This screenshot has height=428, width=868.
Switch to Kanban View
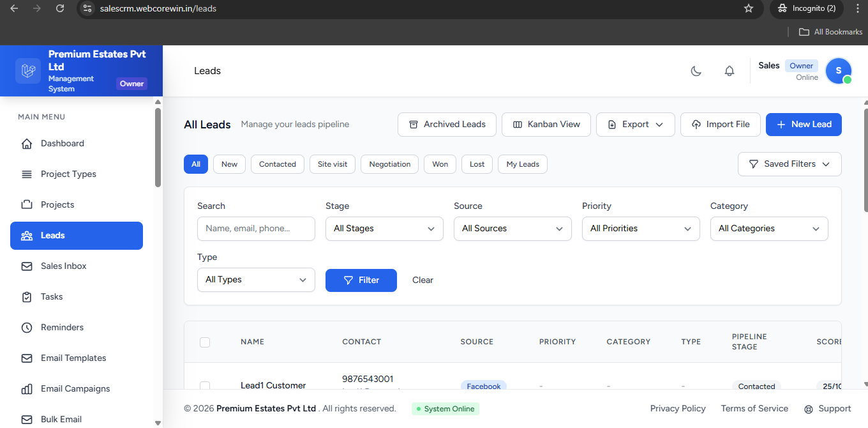pos(546,125)
